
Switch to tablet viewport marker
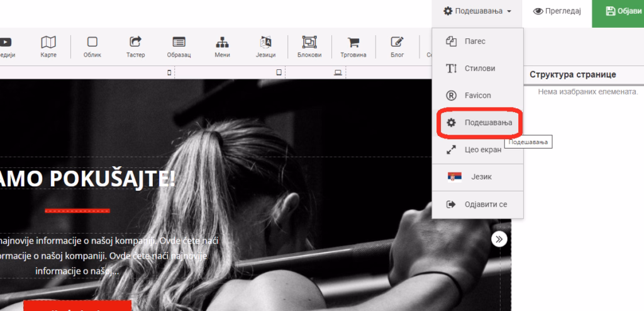pyautogui.click(x=279, y=73)
